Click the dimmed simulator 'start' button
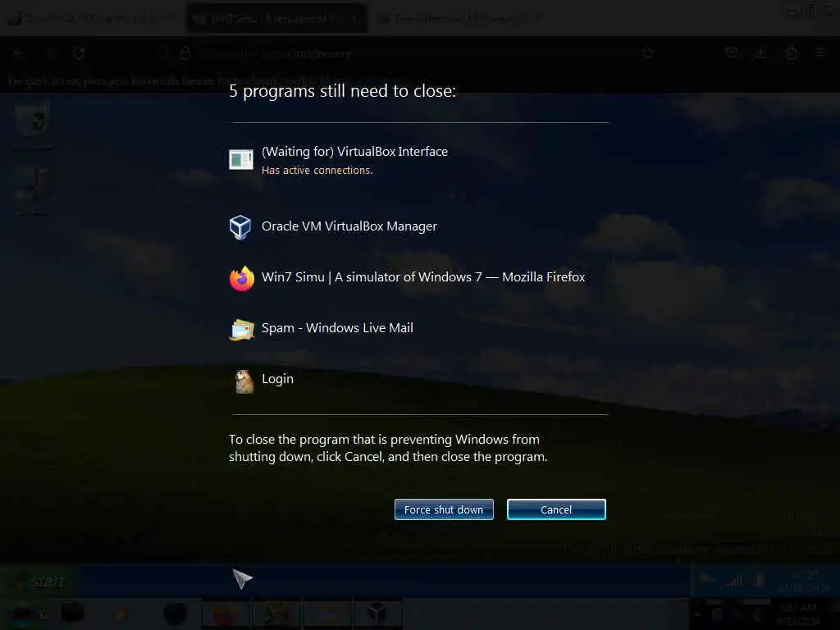The height and width of the screenshot is (630, 840). (x=41, y=582)
